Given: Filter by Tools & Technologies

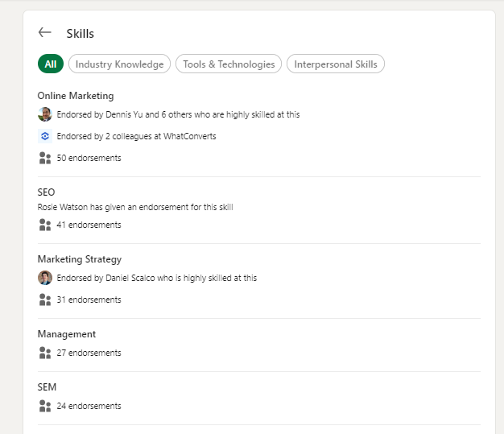Looking at the screenshot, I should (x=229, y=64).
